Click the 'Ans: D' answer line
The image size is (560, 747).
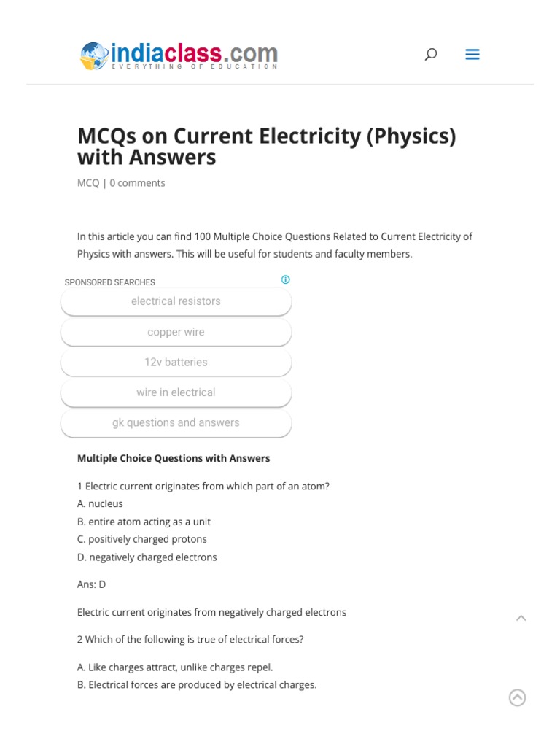[92, 584]
